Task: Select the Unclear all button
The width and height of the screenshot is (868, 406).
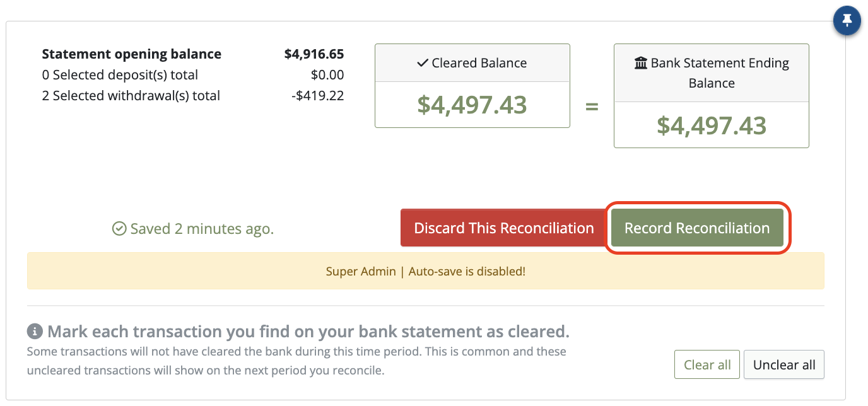Action: [x=784, y=365]
